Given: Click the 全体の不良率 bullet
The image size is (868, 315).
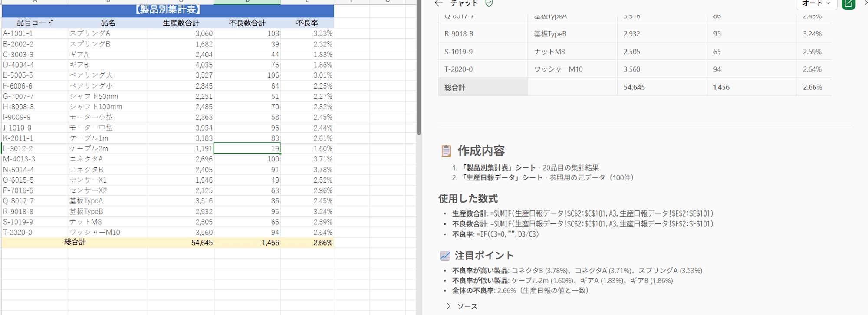Looking at the screenshot, I should [520, 291].
